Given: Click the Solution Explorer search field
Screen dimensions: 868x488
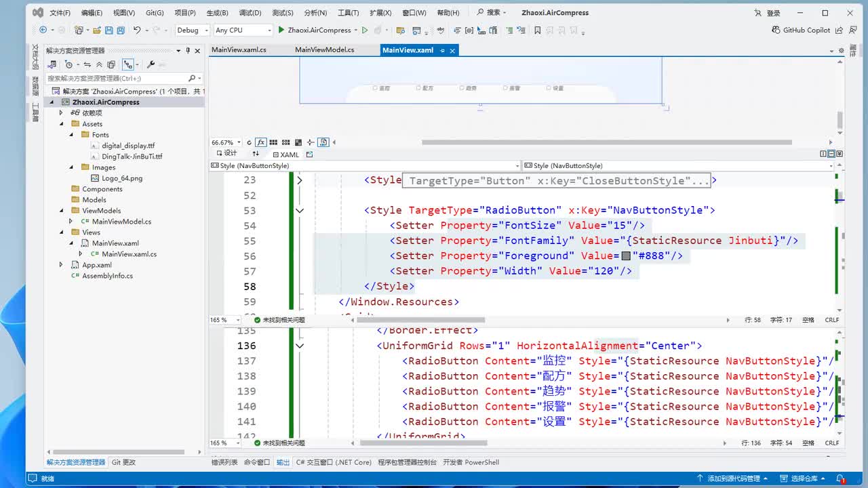Looking at the screenshot, I should [125, 79].
